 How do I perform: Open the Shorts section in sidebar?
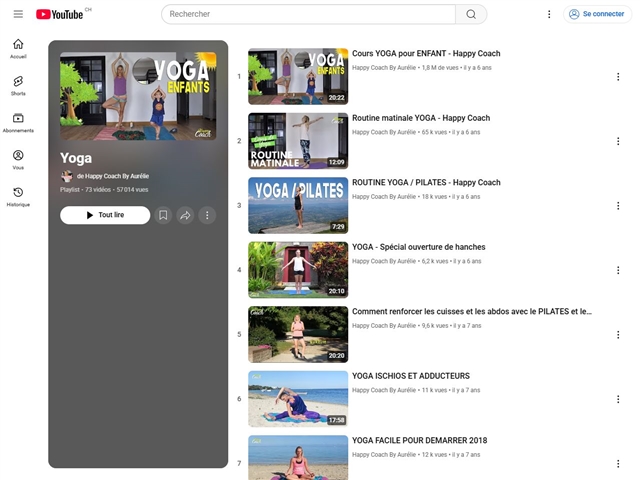coord(18,86)
